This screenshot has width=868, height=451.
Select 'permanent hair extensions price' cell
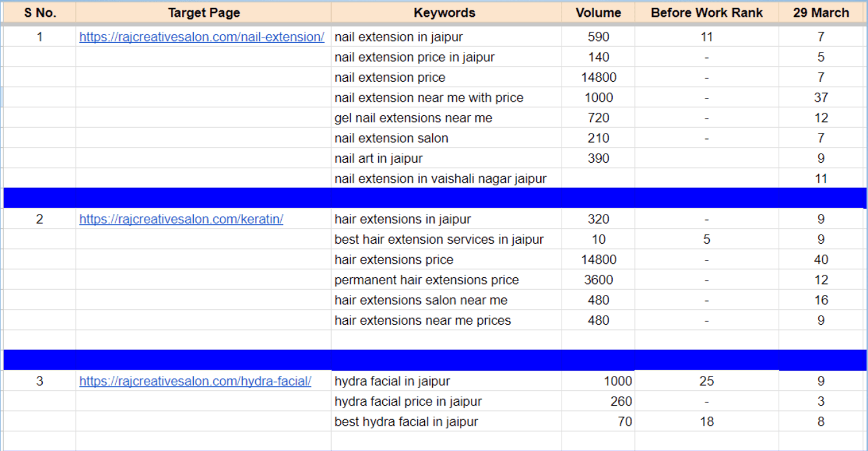(x=446, y=280)
